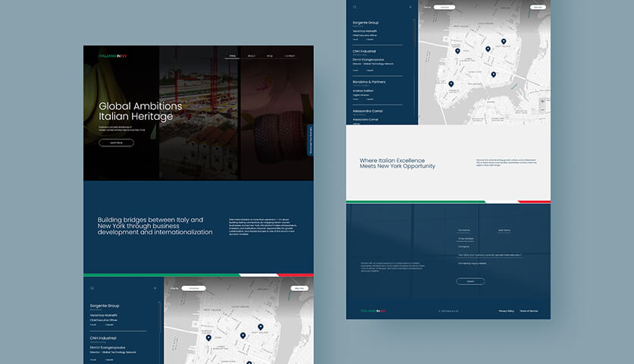The width and height of the screenshot is (634, 364).
Task: Open the Terms of Service footer link
Action: (529, 311)
